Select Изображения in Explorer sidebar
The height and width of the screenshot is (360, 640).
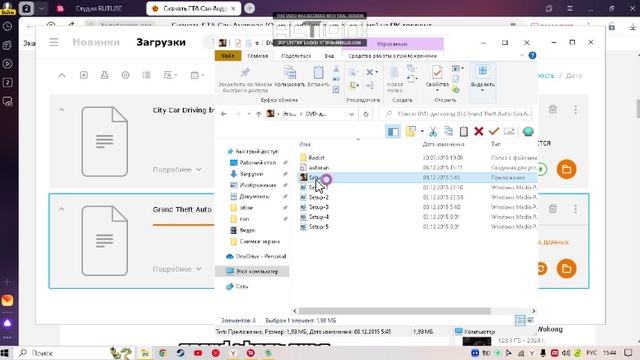[x=258, y=185]
